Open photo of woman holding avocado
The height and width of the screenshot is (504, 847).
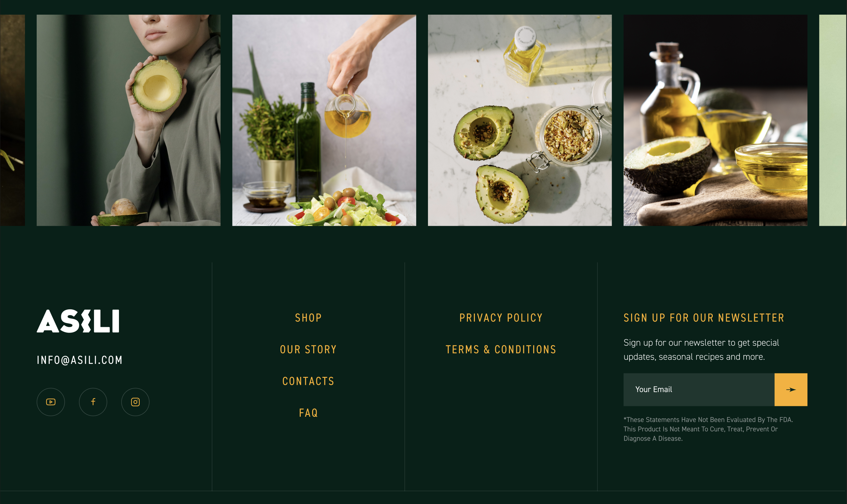click(x=129, y=120)
